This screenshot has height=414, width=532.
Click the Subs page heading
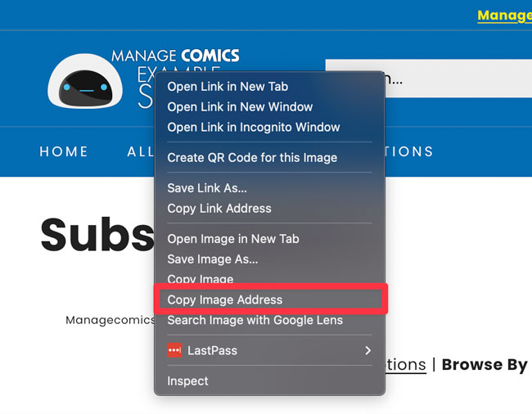(97, 235)
